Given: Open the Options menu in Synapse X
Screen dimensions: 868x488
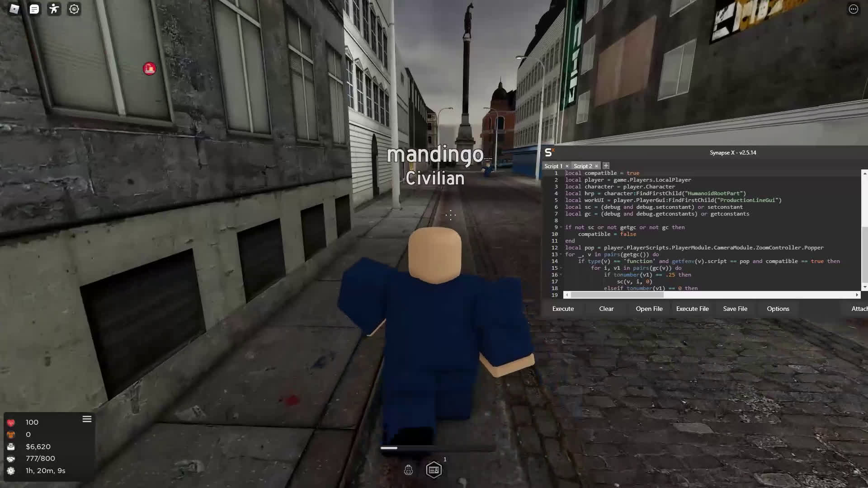Looking at the screenshot, I should [778, 309].
